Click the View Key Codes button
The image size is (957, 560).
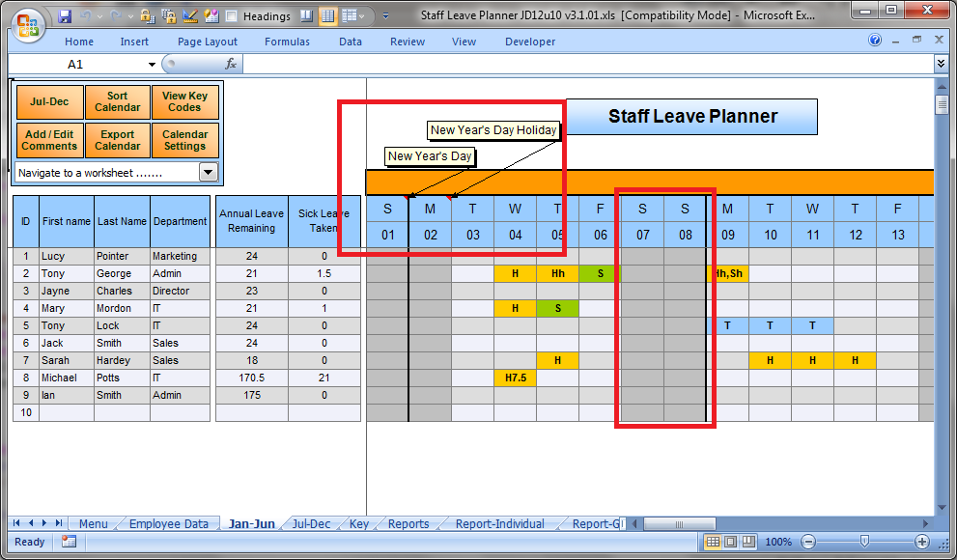click(184, 102)
